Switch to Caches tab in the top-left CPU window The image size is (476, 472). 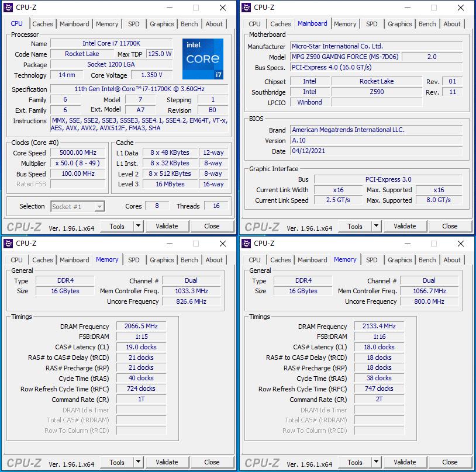[x=43, y=24]
